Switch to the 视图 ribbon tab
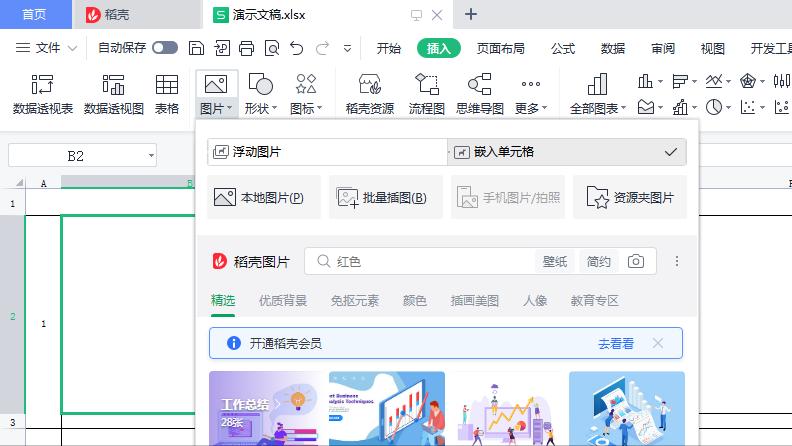792x446 pixels. 713,48
